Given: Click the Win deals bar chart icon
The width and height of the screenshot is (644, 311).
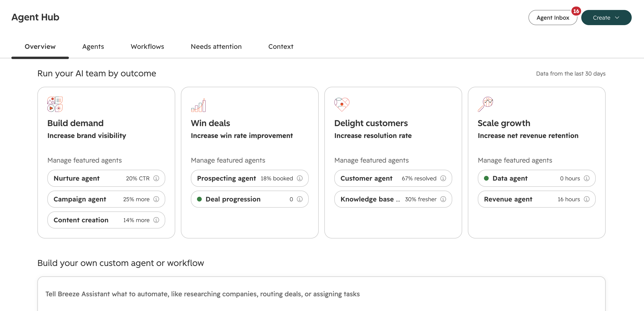Looking at the screenshot, I should click(198, 105).
